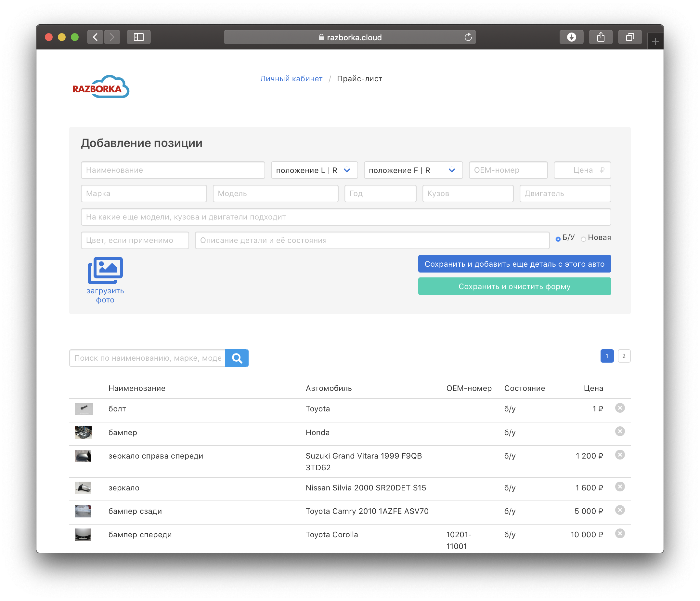Screen dimensions: 700x601
Task: Select page 1 pagination button
Action: coord(607,356)
